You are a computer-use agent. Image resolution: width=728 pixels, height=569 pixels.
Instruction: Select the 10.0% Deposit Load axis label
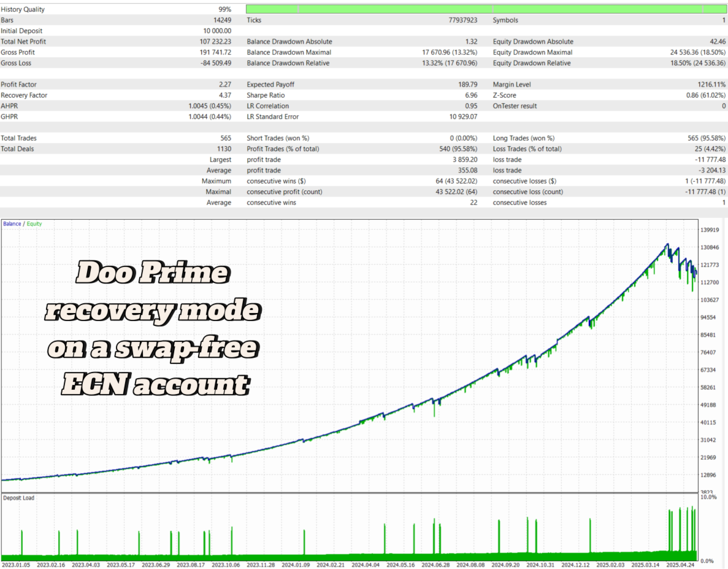(x=708, y=497)
